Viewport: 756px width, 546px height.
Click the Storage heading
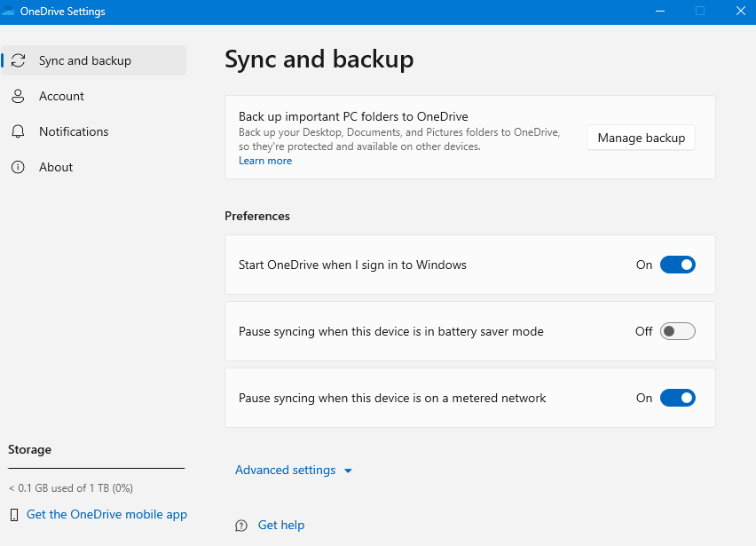[29, 449]
